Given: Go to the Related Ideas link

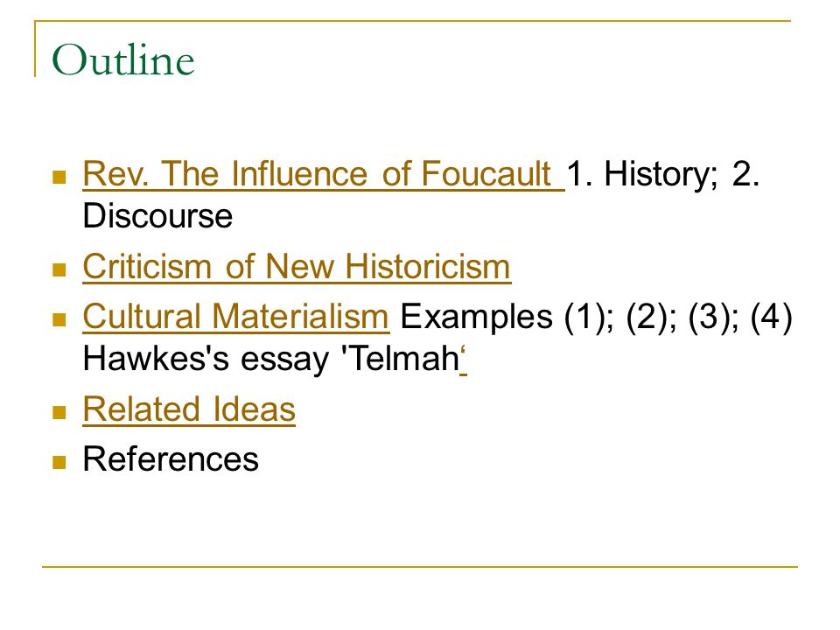Looking at the screenshot, I should click(189, 409).
